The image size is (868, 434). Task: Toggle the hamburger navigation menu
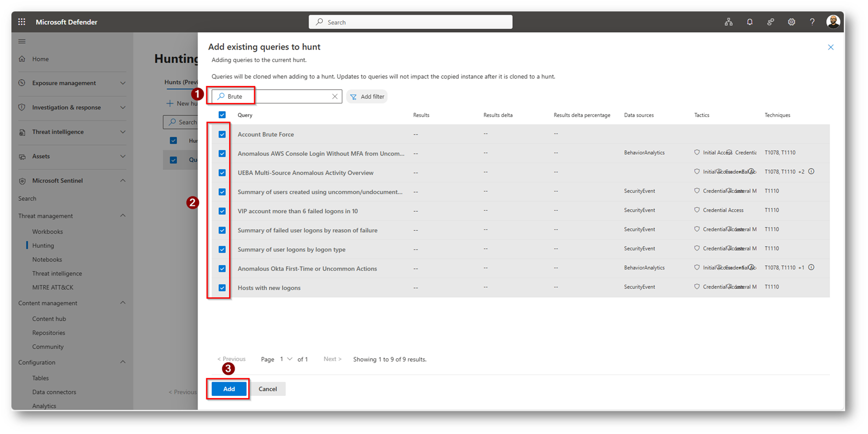click(22, 41)
